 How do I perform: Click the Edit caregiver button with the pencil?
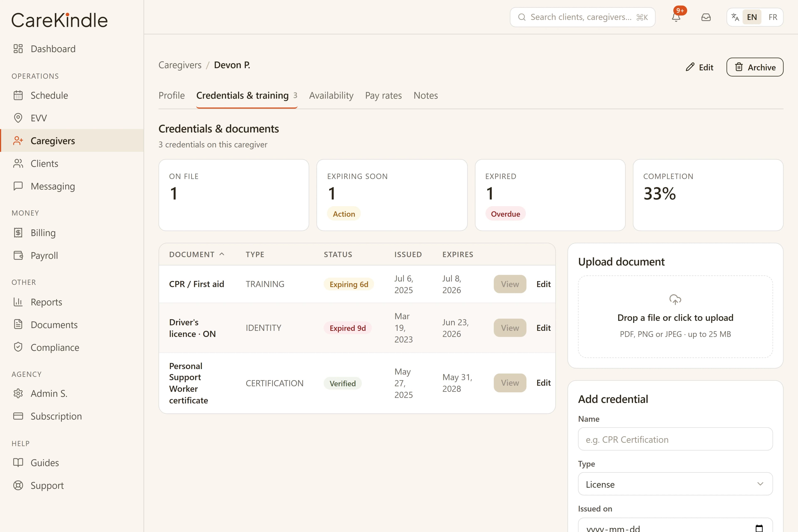pos(699,67)
